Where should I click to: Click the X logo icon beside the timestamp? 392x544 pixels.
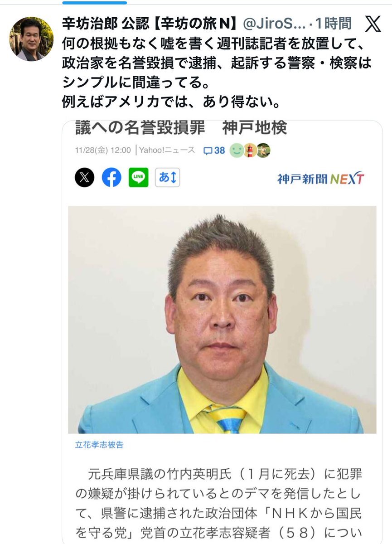pos(373,24)
